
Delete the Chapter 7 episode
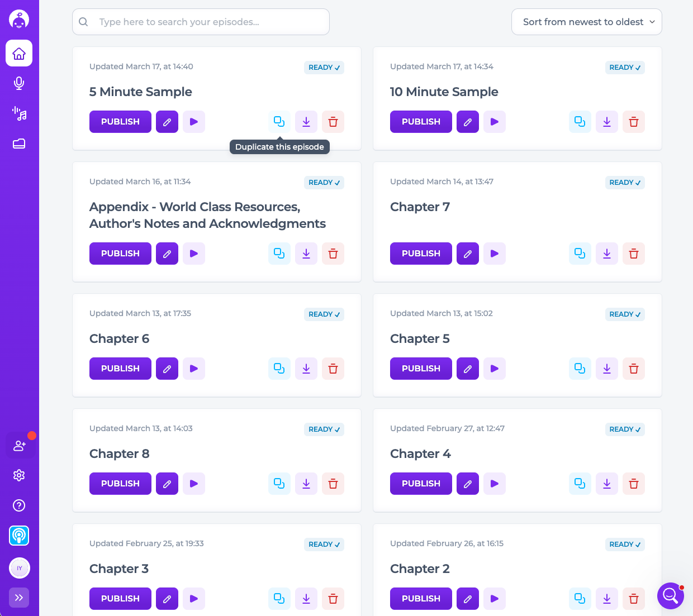point(633,254)
